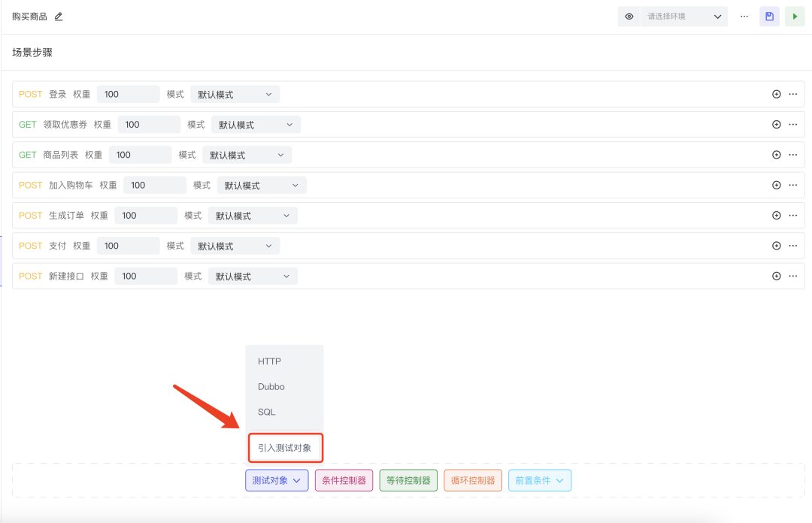Image resolution: width=812 pixels, height=523 pixels.
Task: Edit the scenario name 购买商品 pencil icon
Action: pyautogui.click(x=59, y=17)
